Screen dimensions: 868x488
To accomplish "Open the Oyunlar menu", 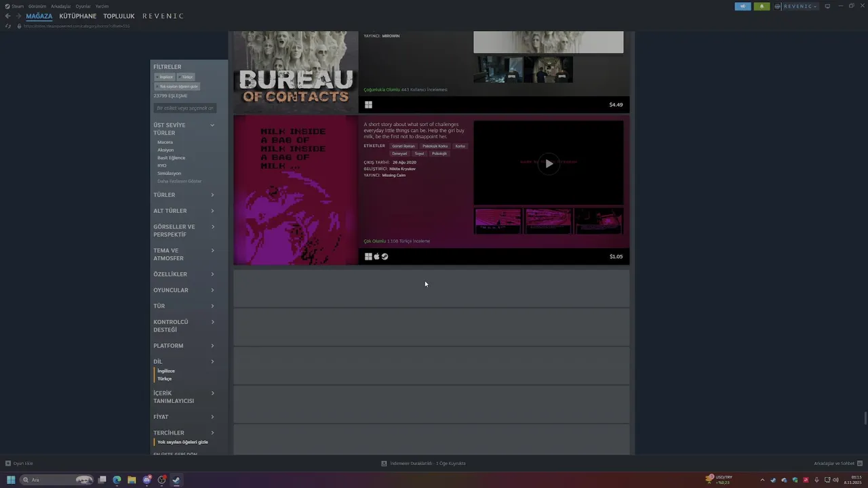I will (x=83, y=6).
